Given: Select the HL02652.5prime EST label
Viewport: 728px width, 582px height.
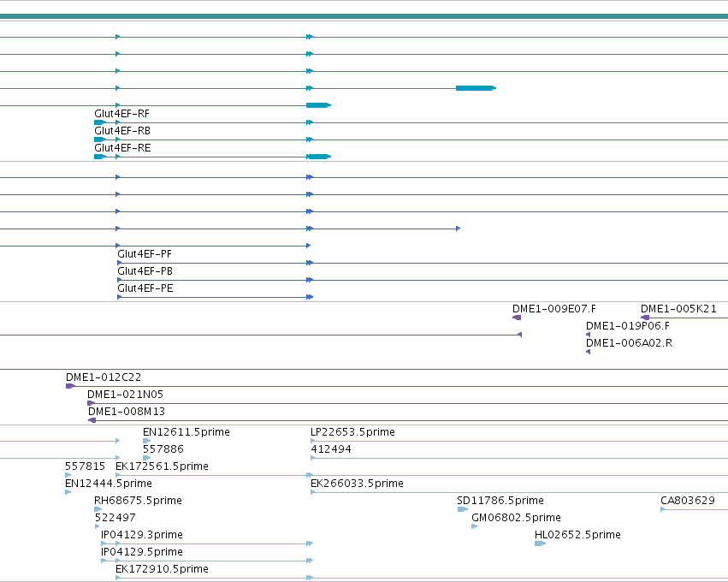Looking at the screenshot, I should tap(577, 536).
